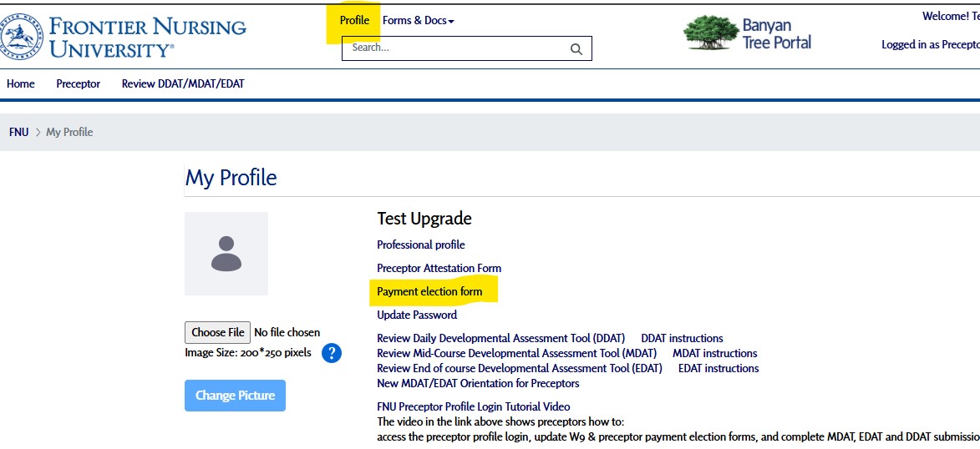Click the profile avatar placeholder image

pyautogui.click(x=226, y=254)
